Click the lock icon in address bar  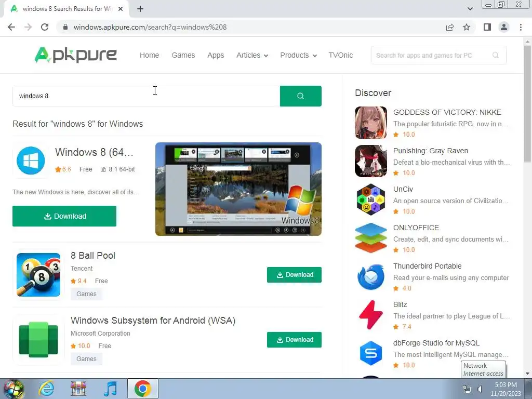coord(65,27)
